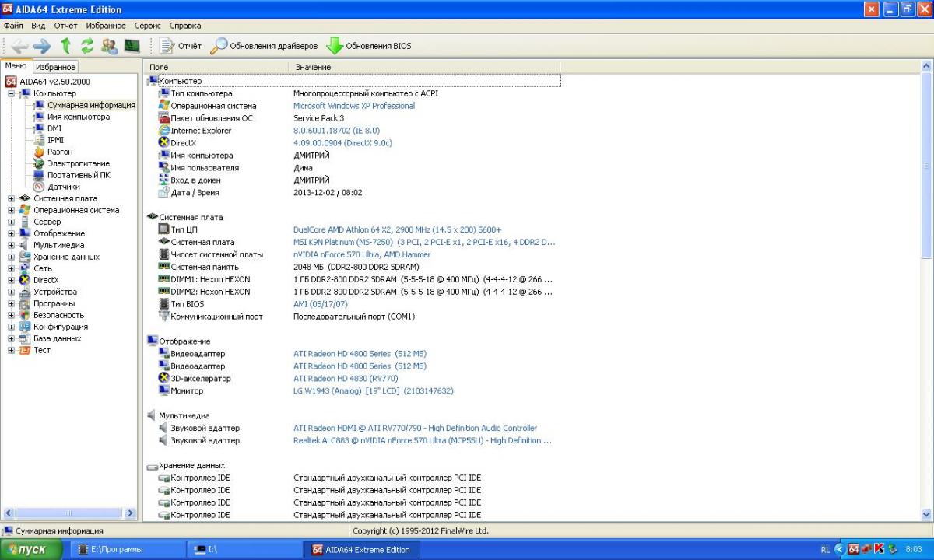Select the Тест item in tree
Viewport: 934px width, 560px height.
(x=42, y=350)
